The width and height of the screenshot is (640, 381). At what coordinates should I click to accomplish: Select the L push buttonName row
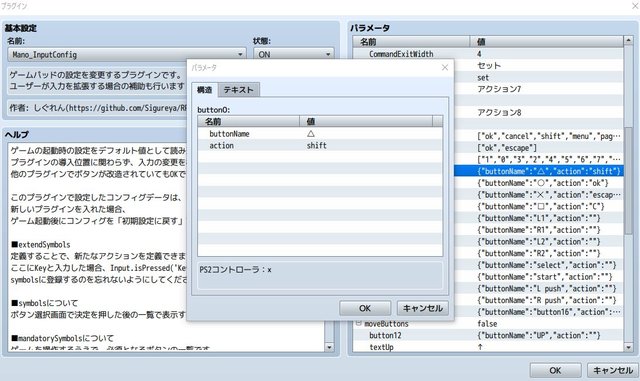538,289
